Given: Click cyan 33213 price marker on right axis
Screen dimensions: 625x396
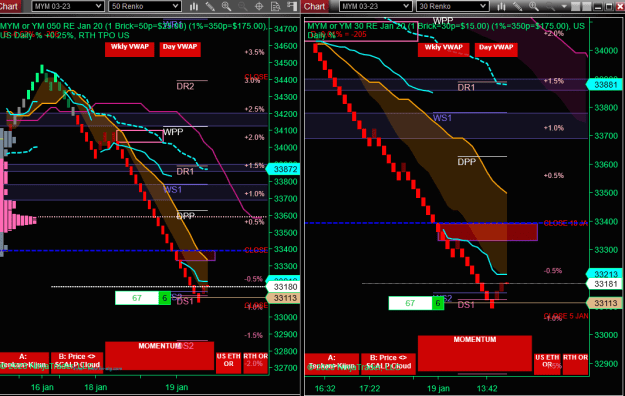Looking at the screenshot, I should (604, 274).
